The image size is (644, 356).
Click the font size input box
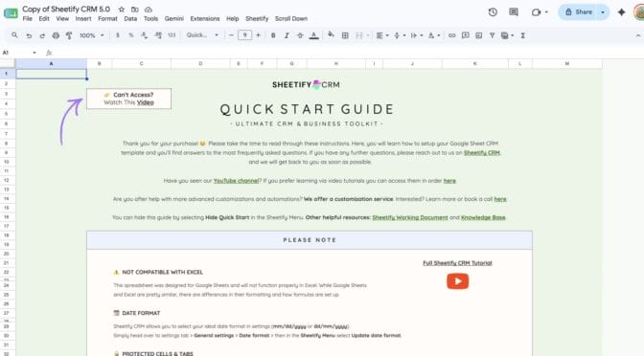click(x=244, y=35)
